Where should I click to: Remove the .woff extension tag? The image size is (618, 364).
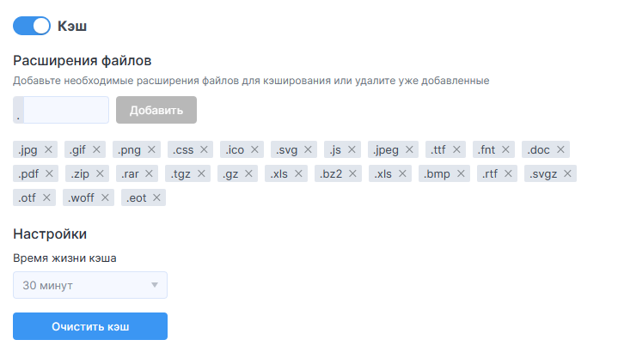[x=106, y=197]
